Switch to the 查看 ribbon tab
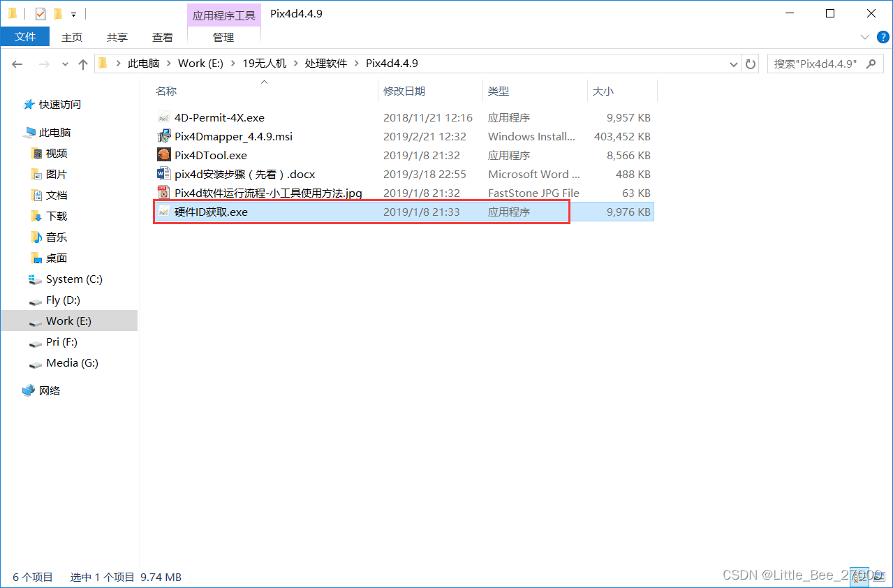 (163, 37)
